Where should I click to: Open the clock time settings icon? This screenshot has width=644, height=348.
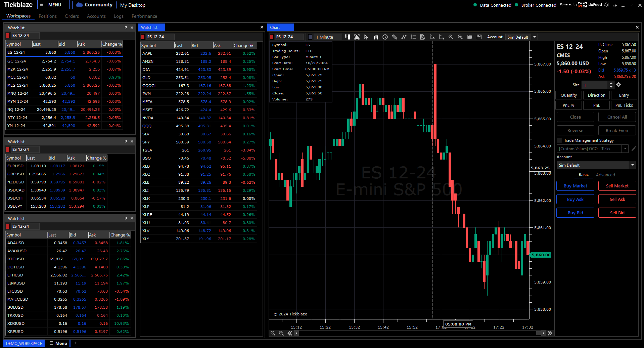(385, 37)
